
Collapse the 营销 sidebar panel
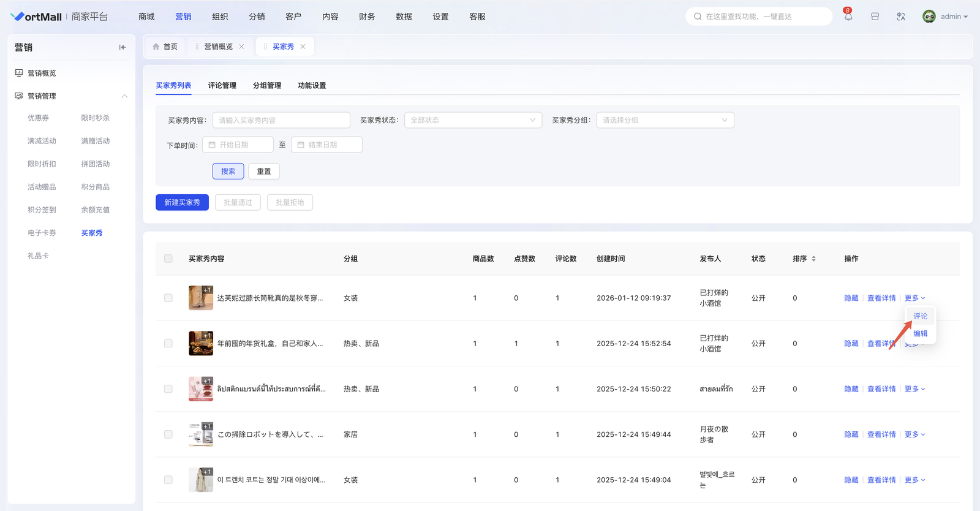pyautogui.click(x=123, y=47)
